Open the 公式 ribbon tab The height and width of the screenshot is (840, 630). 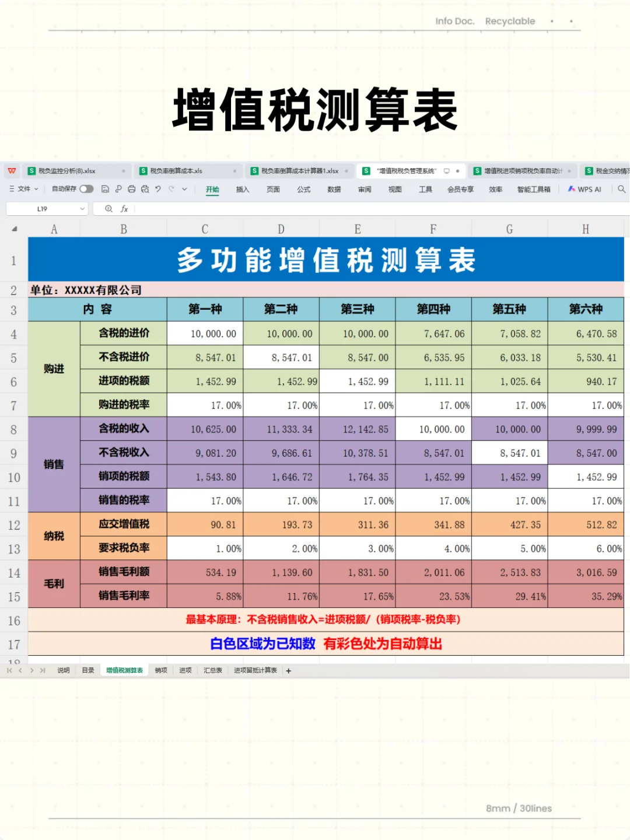click(x=303, y=190)
